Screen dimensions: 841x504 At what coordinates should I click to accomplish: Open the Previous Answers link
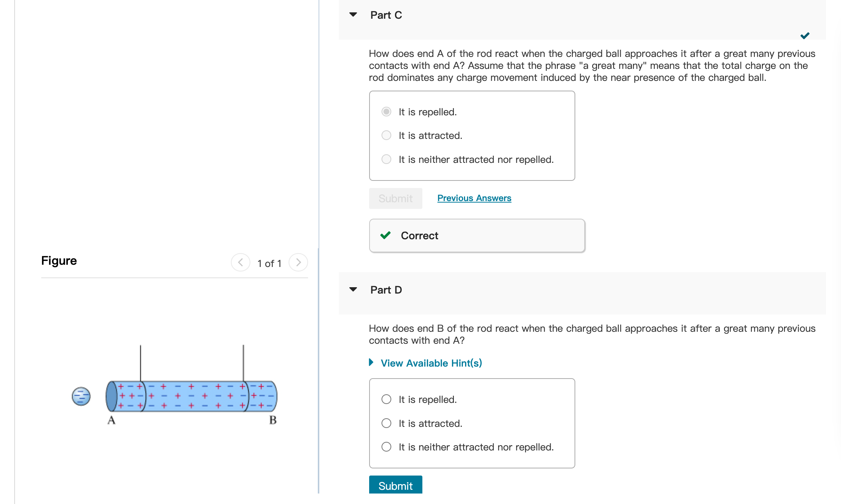tap(474, 198)
